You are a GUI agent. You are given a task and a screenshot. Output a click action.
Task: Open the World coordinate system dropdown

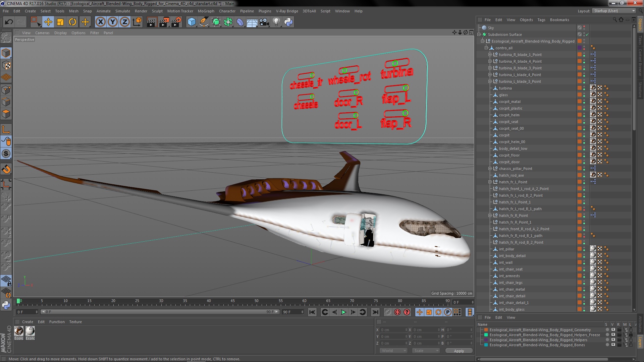coord(393,351)
